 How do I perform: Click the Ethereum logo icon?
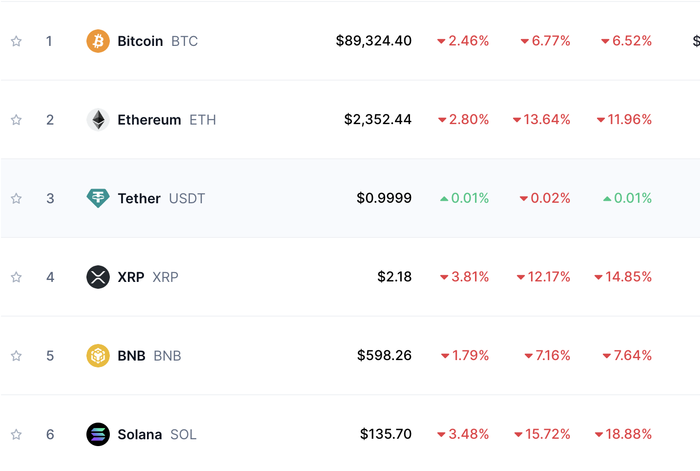98,120
